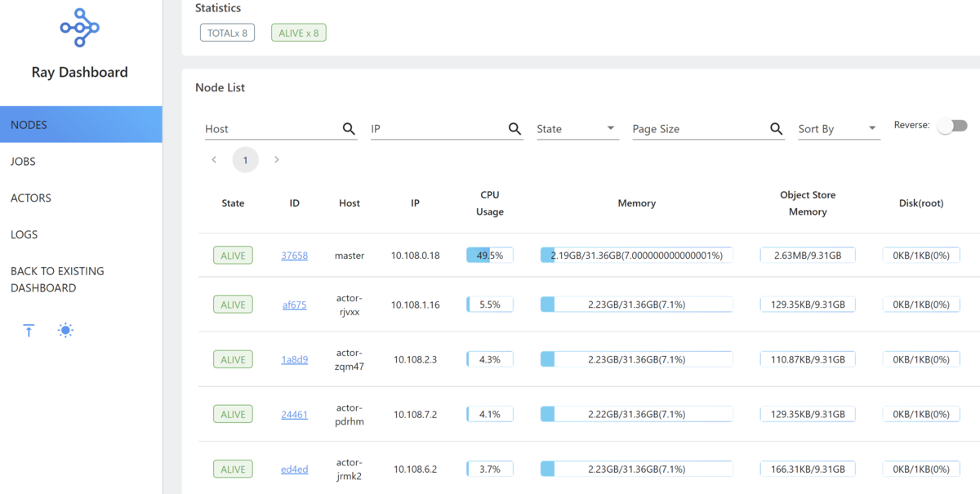The width and height of the screenshot is (980, 494).
Task: Select page 1 button in pagination
Action: coord(245,160)
